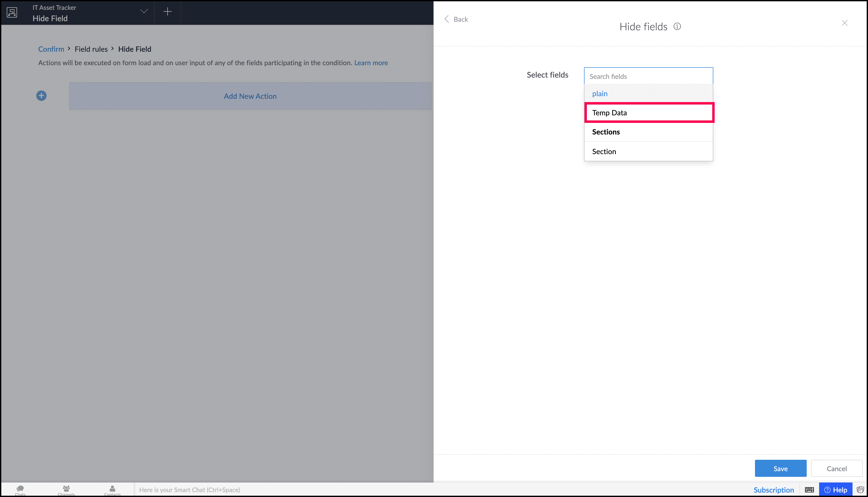Open the Learn more link

coord(371,63)
